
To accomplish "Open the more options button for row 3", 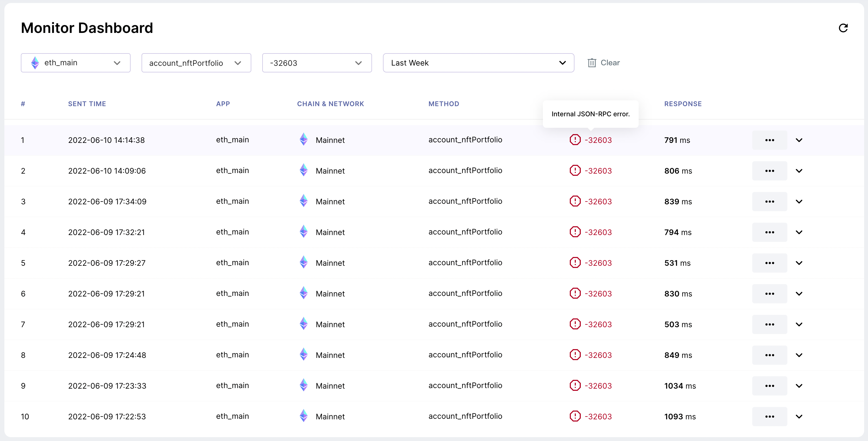I will click(x=769, y=201).
